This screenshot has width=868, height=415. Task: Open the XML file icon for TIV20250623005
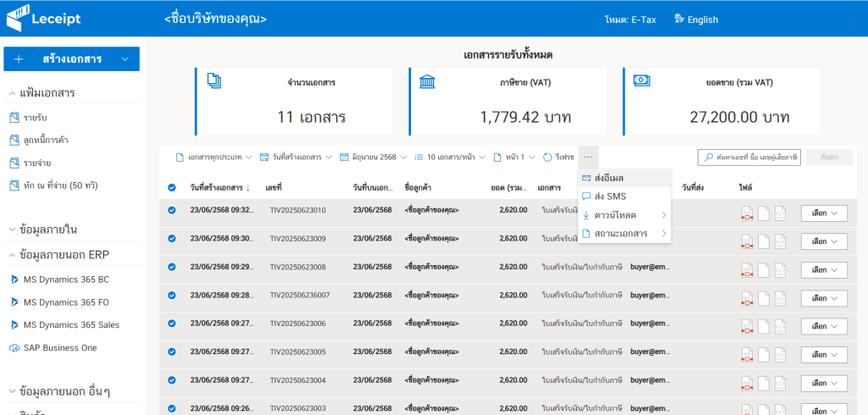(x=780, y=355)
